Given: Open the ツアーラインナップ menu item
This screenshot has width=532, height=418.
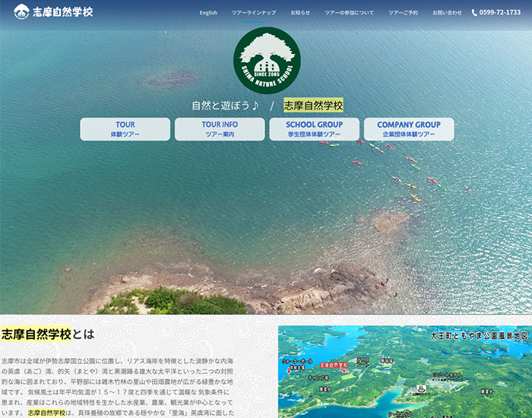Looking at the screenshot, I should (x=254, y=13).
